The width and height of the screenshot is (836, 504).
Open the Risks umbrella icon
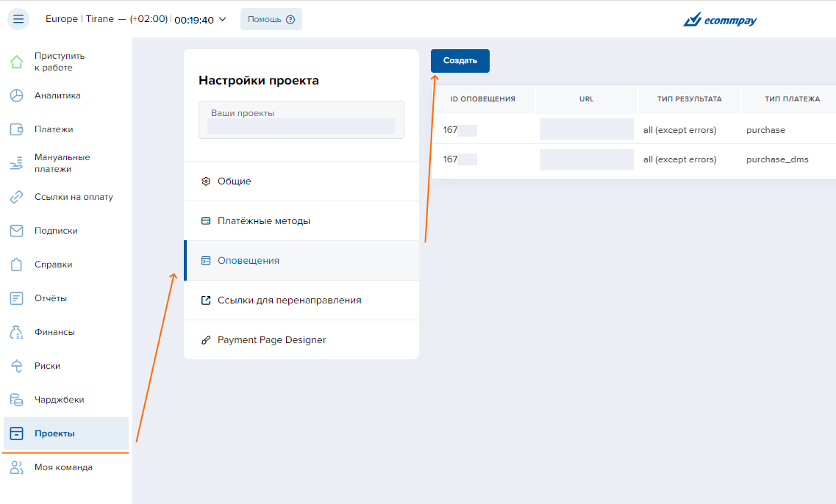[16, 366]
